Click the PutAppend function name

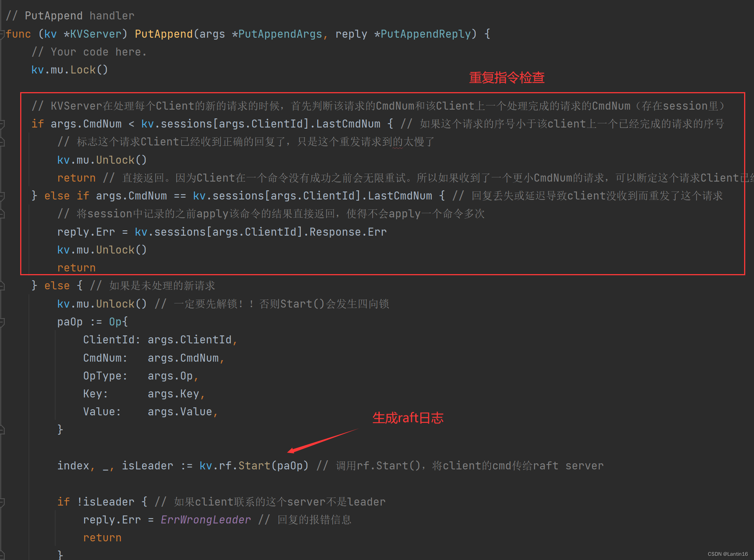(x=164, y=34)
